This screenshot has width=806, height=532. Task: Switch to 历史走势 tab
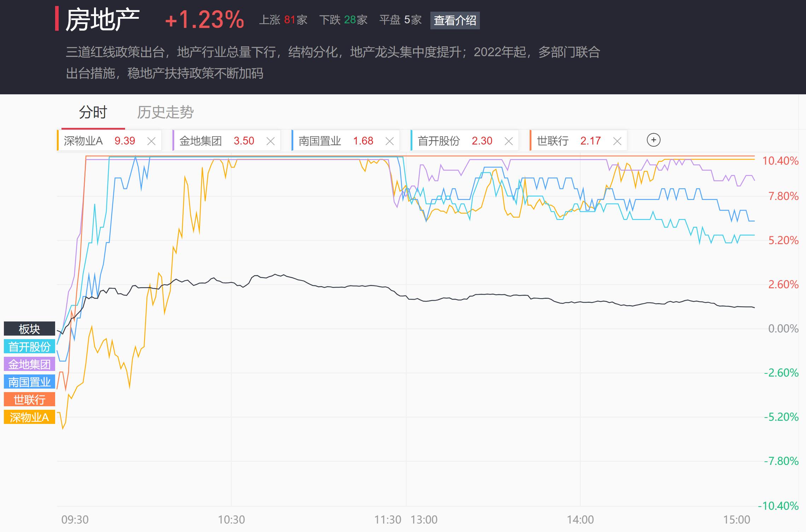(x=165, y=112)
